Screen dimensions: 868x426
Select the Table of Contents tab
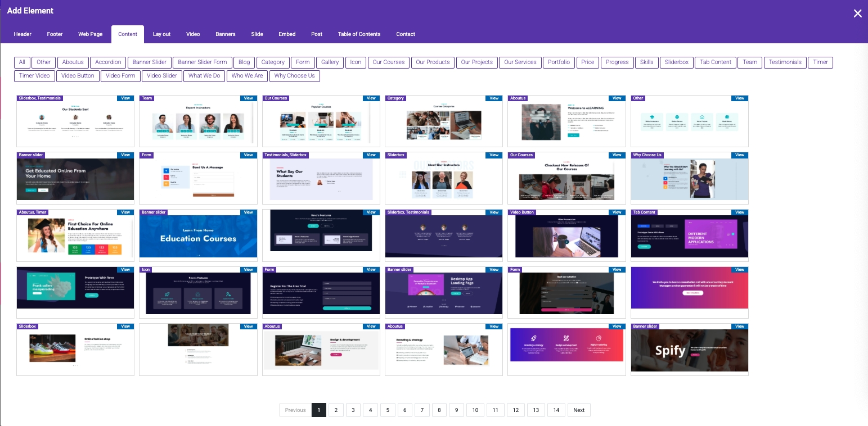pyautogui.click(x=359, y=34)
